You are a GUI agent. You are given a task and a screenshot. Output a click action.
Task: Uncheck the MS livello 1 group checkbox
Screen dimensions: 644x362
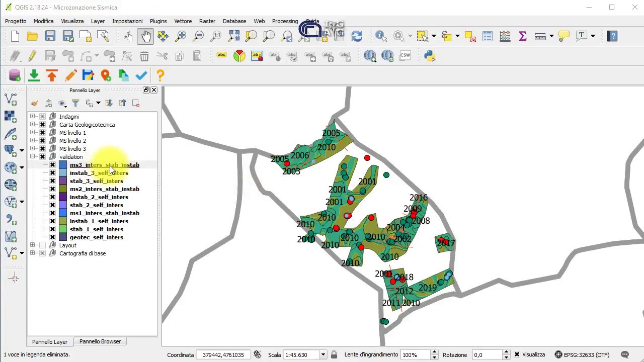(x=42, y=133)
